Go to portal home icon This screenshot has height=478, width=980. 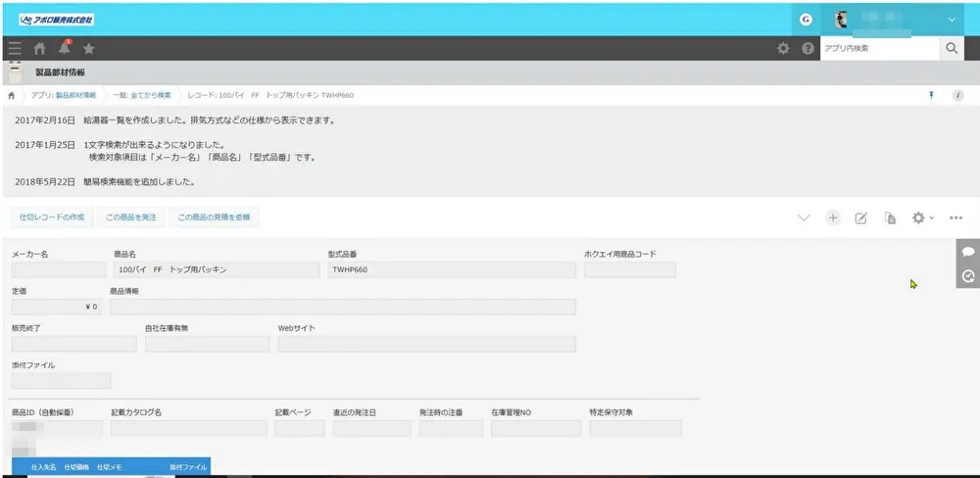[40, 48]
